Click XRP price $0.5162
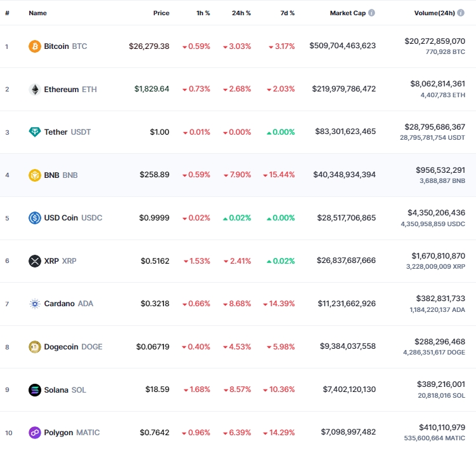 coord(155,260)
